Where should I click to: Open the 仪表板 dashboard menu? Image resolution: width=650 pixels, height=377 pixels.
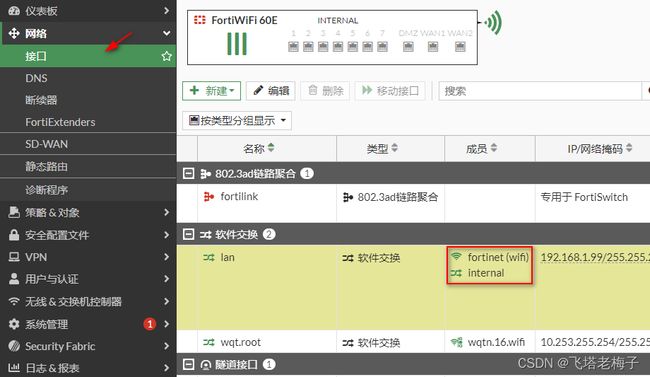coord(88,11)
